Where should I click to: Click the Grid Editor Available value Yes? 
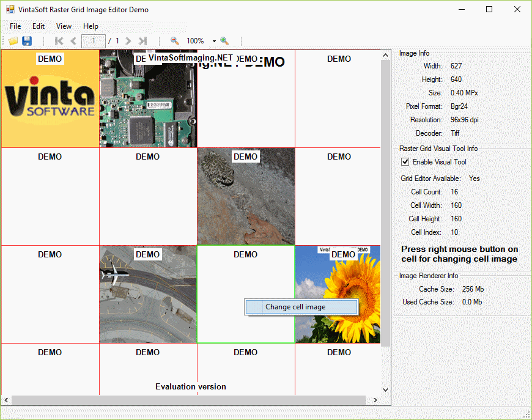475,179
